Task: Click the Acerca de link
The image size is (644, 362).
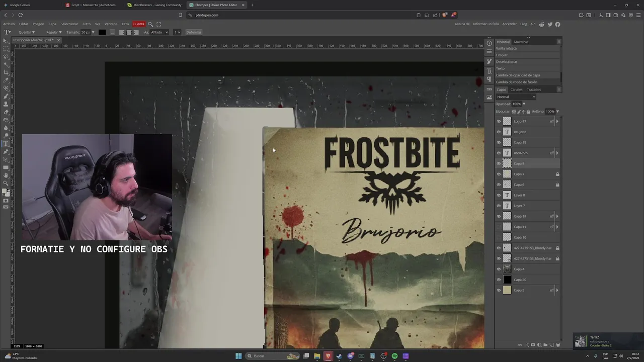Action: tap(462, 24)
